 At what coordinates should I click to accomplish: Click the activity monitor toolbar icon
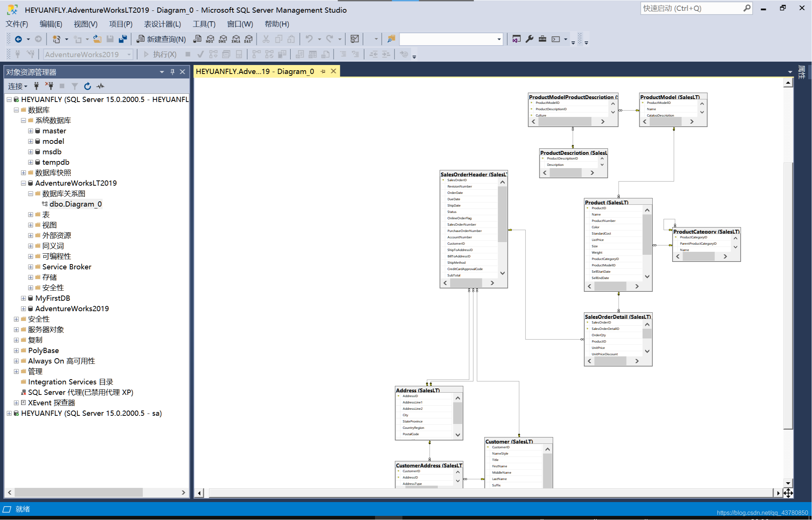pyautogui.click(x=354, y=39)
